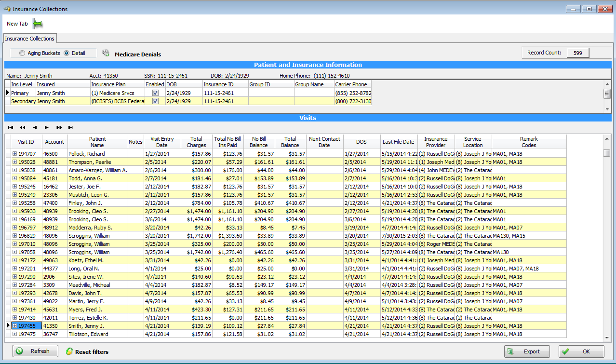Click the green pin icon beside New Tab
616x364 pixels.
[x=38, y=24]
